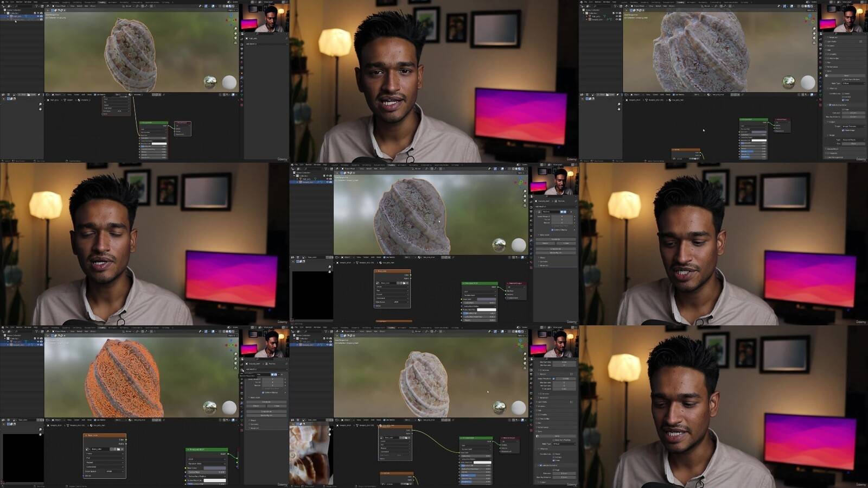
Task: Click Subdivide button in bottom-left frame modifier
Action: [266, 402]
